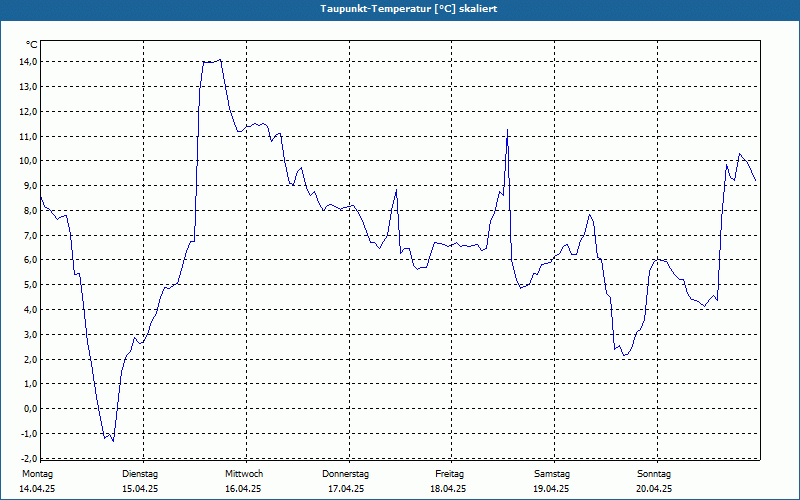800x500 pixels.
Task: Click the Dienstag day label
Action: coord(140,474)
